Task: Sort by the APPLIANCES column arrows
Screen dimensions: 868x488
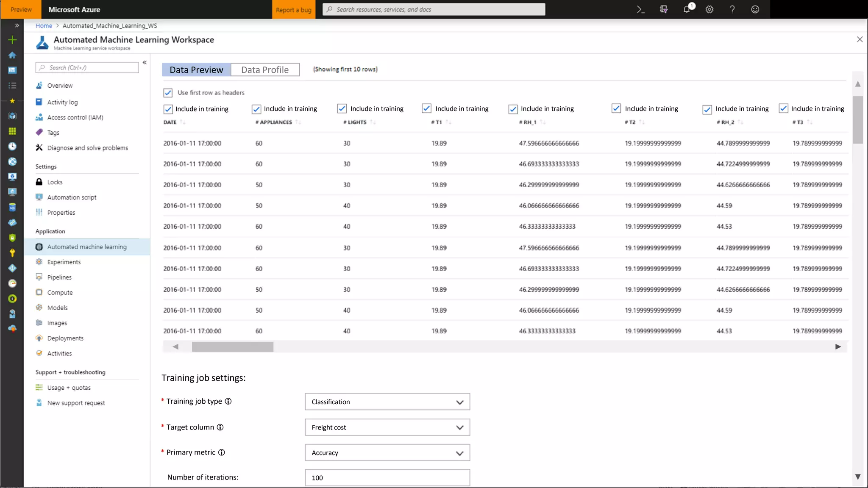Action: coord(298,122)
